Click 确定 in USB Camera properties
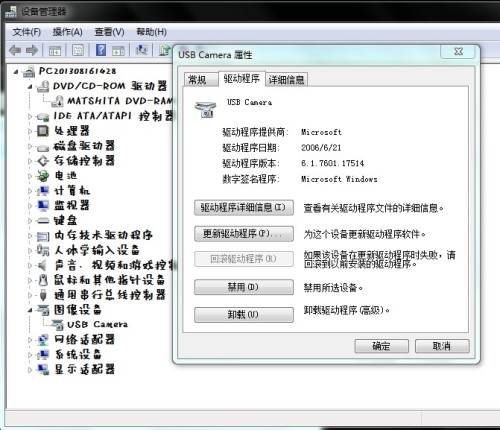 pos(381,346)
